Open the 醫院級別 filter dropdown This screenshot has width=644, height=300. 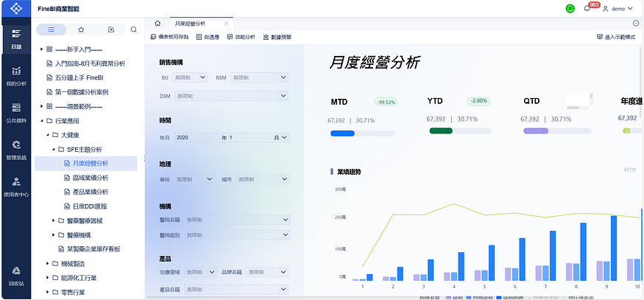tap(238, 235)
